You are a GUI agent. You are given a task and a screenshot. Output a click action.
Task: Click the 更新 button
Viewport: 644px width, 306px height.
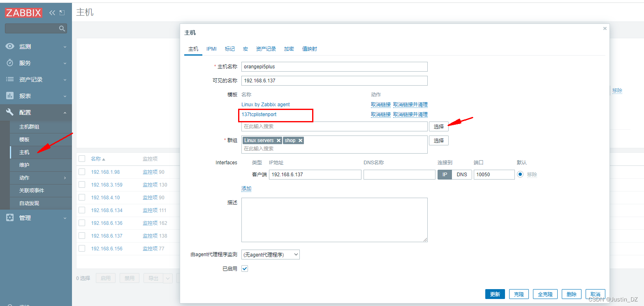(x=495, y=294)
